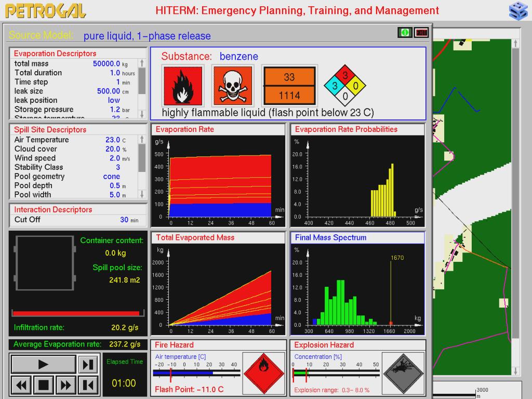This screenshot has width=532, height=399.
Task: Click the Container content value 0.0 kg
Action: 115,253
